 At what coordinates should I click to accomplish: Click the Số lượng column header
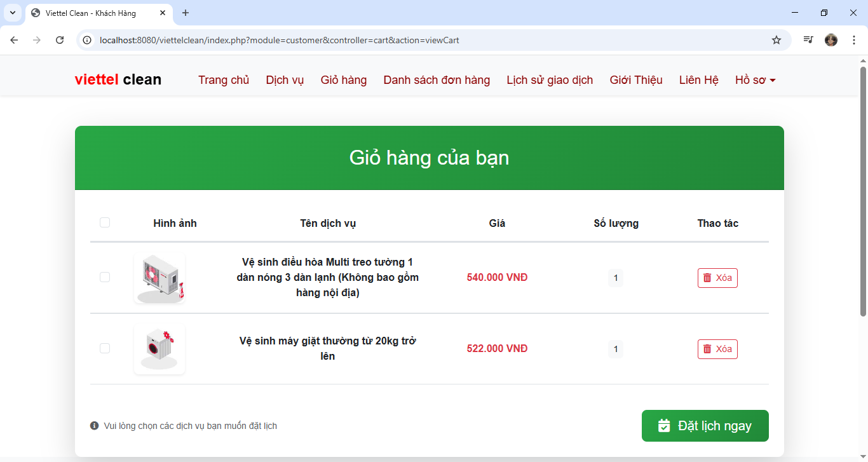pos(616,223)
